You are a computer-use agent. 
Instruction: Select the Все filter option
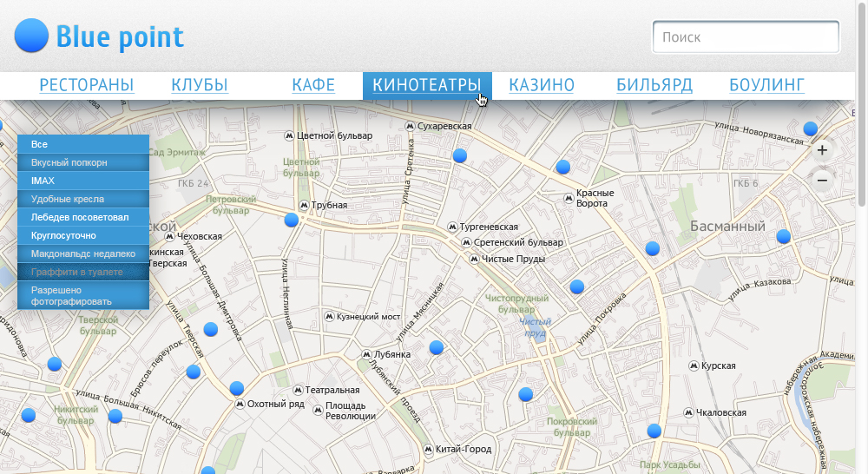tap(83, 144)
